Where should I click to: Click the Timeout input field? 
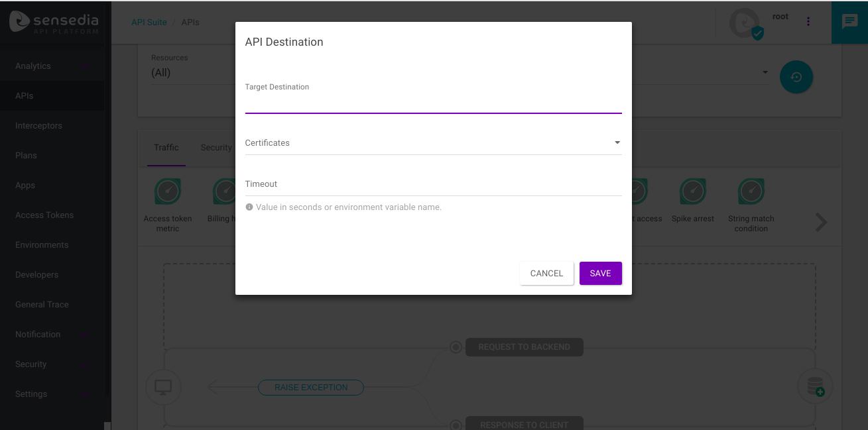[x=433, y=184]
